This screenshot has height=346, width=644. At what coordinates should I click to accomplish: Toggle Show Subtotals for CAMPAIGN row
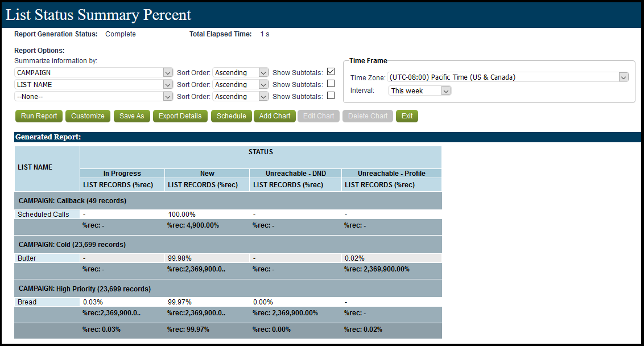[331, 72]
